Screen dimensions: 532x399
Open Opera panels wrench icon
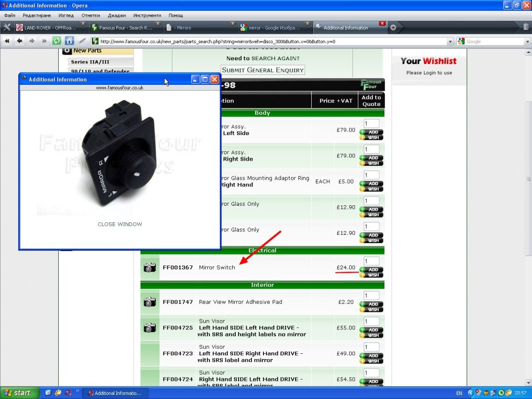7,28
